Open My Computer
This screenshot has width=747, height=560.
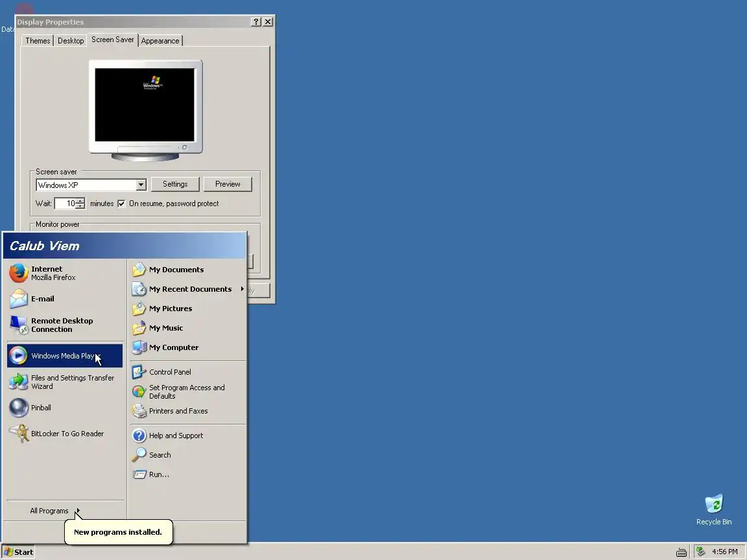187,347
